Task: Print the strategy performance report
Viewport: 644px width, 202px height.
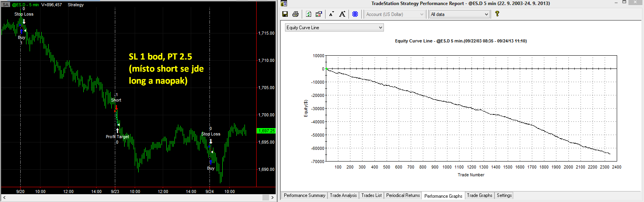Action: (x=296, y=14)
